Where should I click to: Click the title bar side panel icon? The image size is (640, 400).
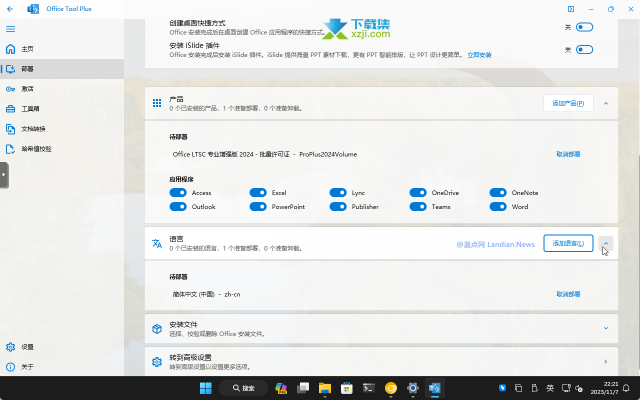click(571, 9)
